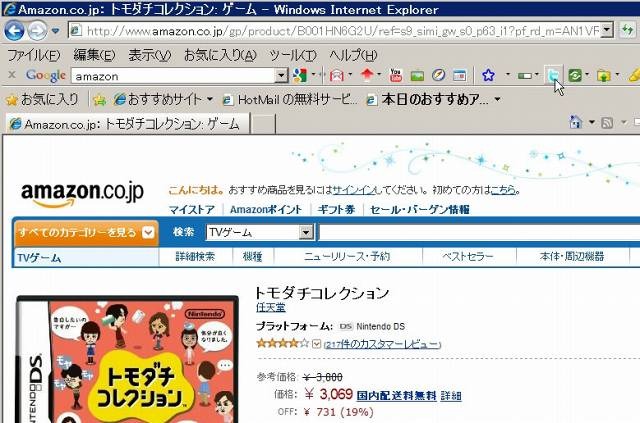Screen dimensions: 640x423
Task: Open the お気に入り(A) menu
Action: pyautogui.click(x=220, y=55)
